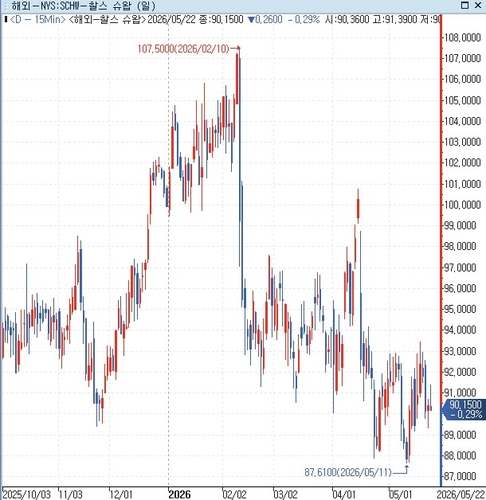
Task: Click the 04/01 date axis label
Action: [x=343, y=494]
